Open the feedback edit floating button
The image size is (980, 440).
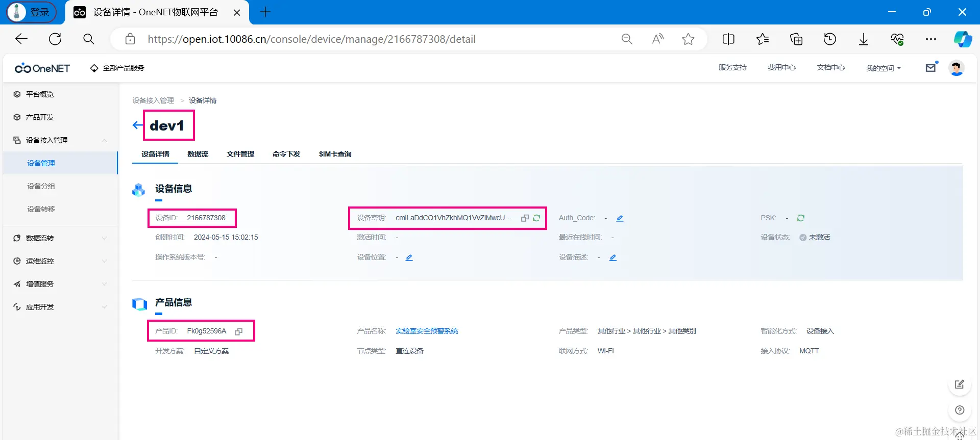pos(960,384)
